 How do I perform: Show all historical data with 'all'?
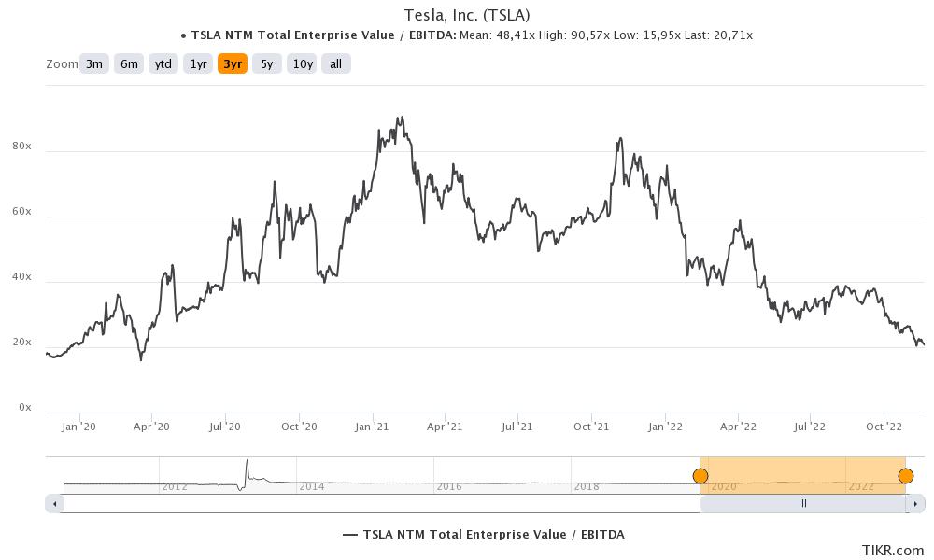[x=336, y=63]
